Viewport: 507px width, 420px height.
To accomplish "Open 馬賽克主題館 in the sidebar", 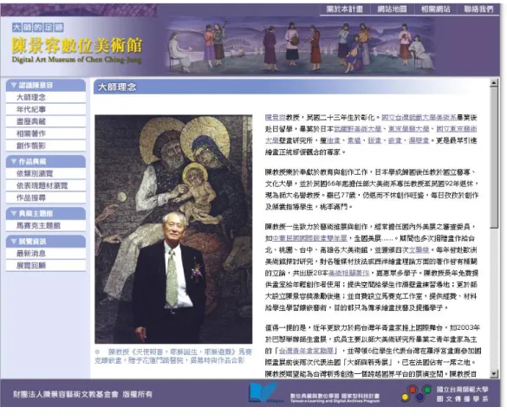I will (x=46, y=225).
